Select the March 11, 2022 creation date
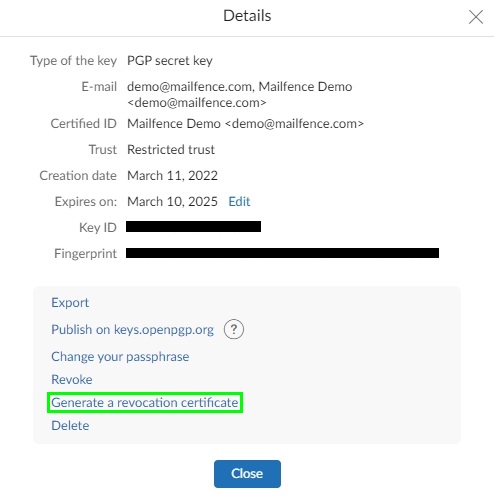494x504 pixels. pos(172,176)
